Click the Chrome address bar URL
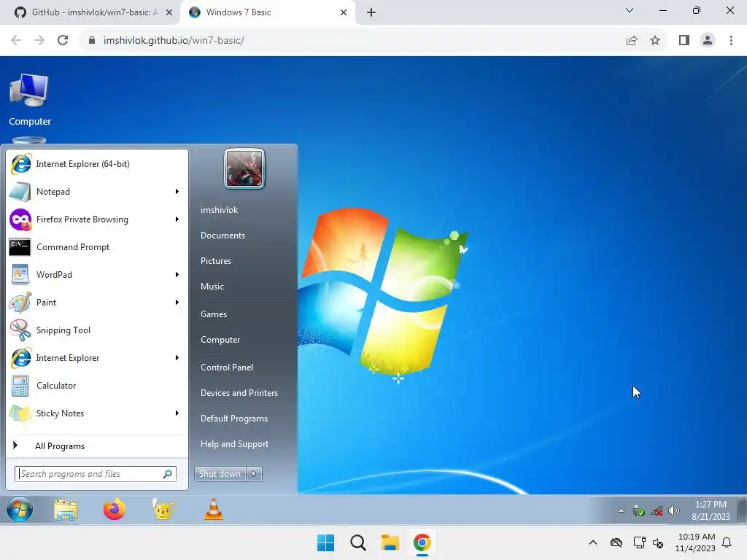This screenshot has width=747, height=560. click(x=174, y=41)
